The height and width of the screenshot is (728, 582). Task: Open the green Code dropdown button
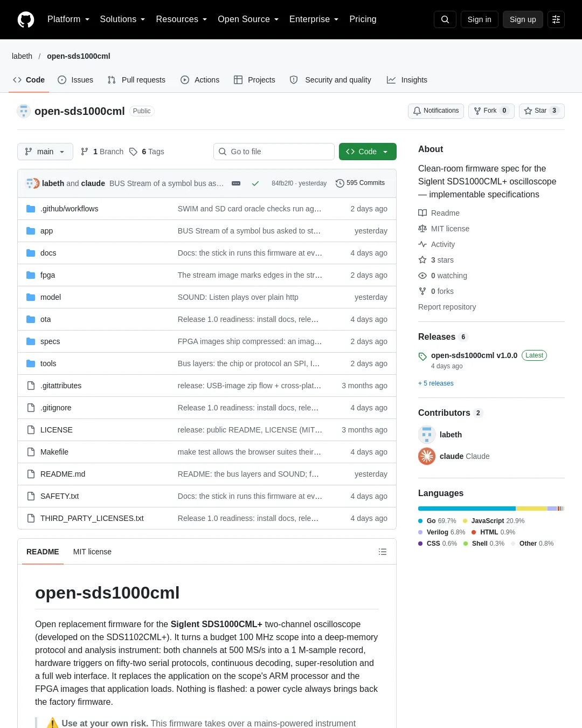click(x=368, y=152)
